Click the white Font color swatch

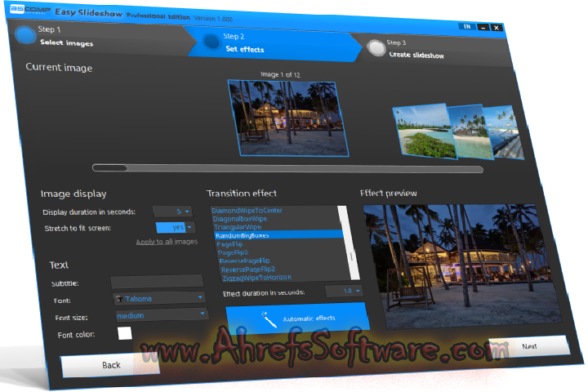124,333
